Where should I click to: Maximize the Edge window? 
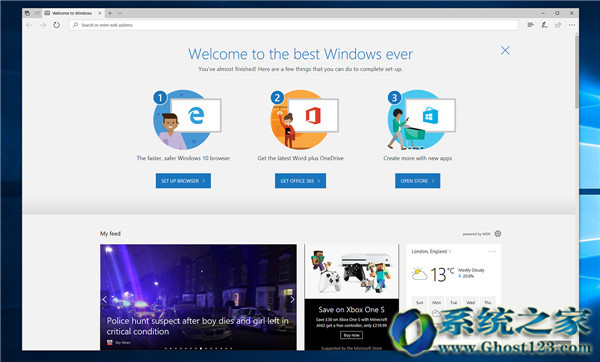click(x=557, y=13)
